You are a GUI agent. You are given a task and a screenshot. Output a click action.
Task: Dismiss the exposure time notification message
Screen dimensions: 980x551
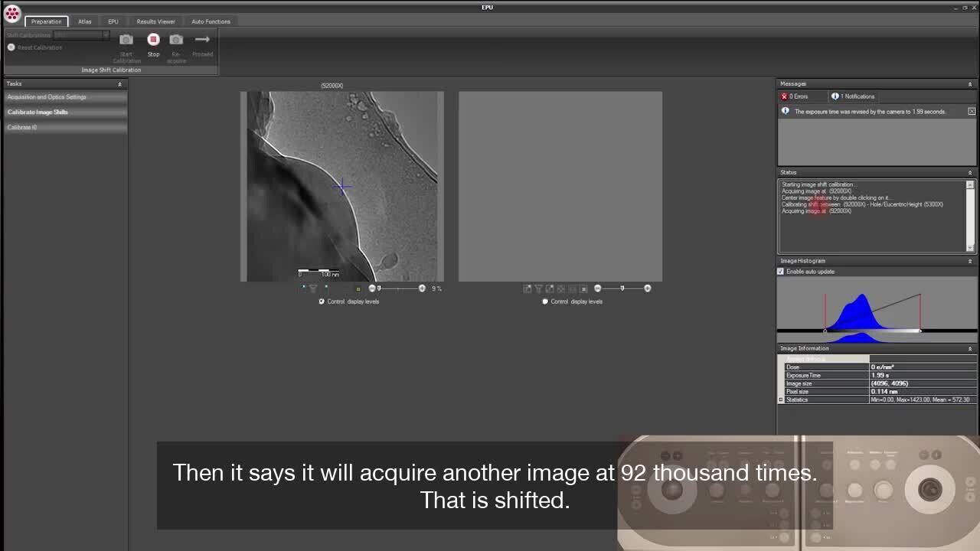tap(972, 112)
